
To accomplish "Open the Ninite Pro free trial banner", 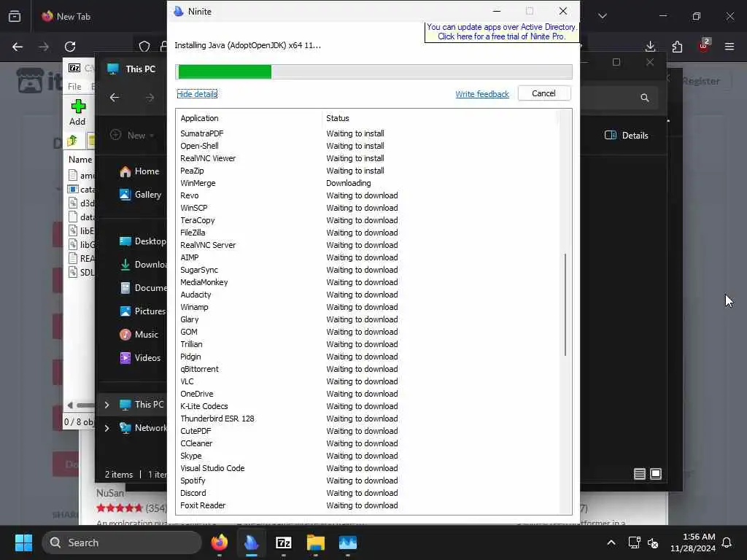I will pyautogui.click(x=502, y=32).
